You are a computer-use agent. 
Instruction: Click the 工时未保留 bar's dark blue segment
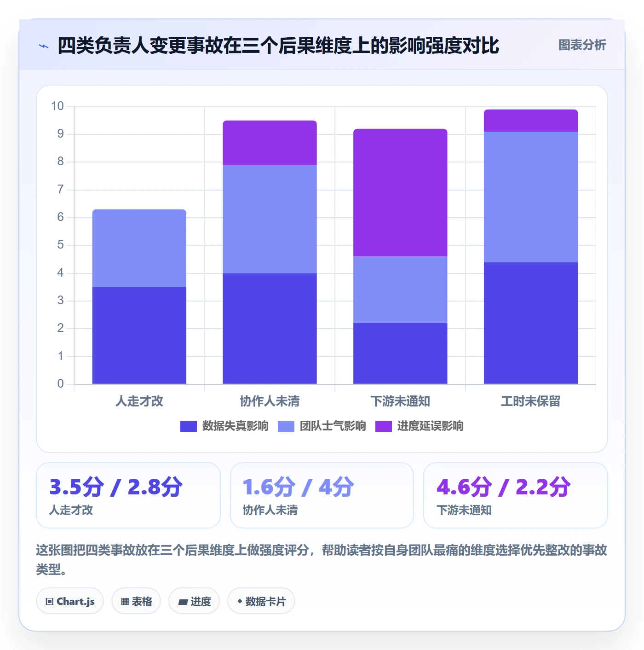point(531,323)
